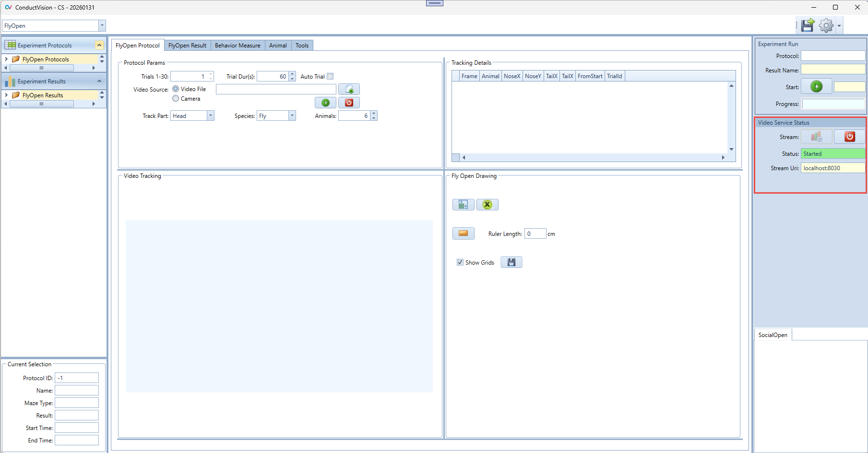
Task: Save the grid settings with disk icon
Action: pos(511,262)
